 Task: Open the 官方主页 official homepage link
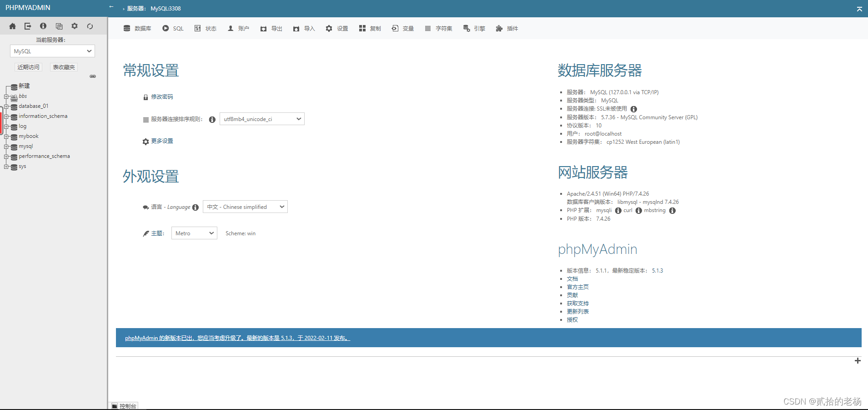pos(578,287)
